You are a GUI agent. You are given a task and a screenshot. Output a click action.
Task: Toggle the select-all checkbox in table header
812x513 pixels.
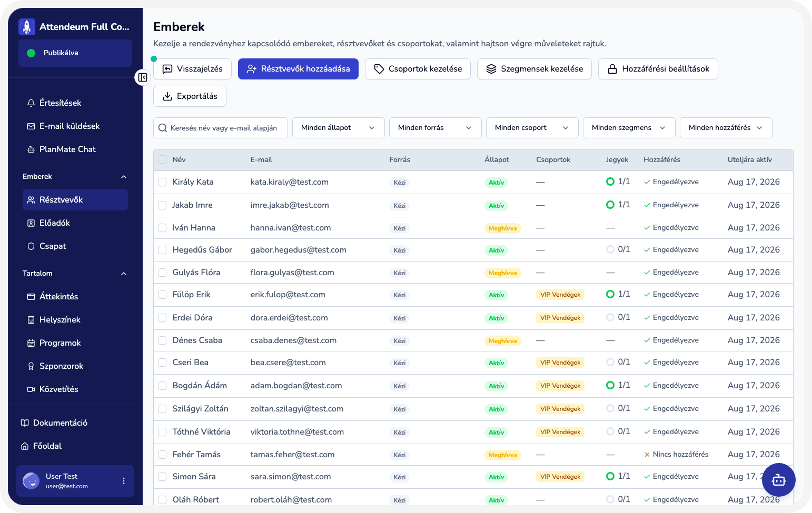coord(162,159)
